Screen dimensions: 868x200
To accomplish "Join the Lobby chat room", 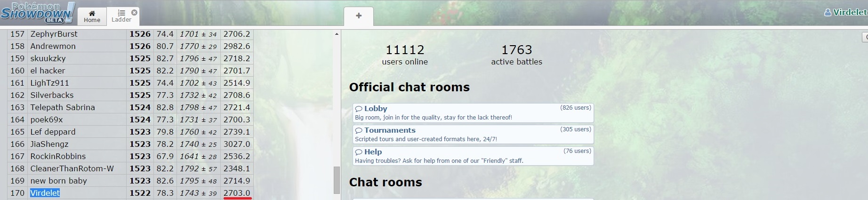I will tap(473, 113).
